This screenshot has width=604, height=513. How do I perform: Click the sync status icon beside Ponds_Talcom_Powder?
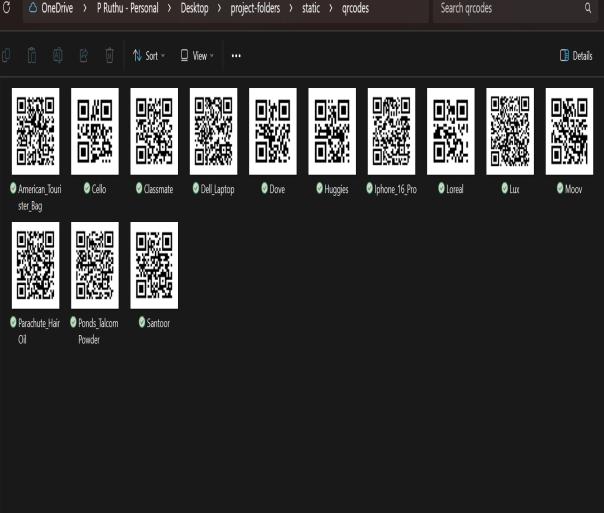[x=73, y=322]
